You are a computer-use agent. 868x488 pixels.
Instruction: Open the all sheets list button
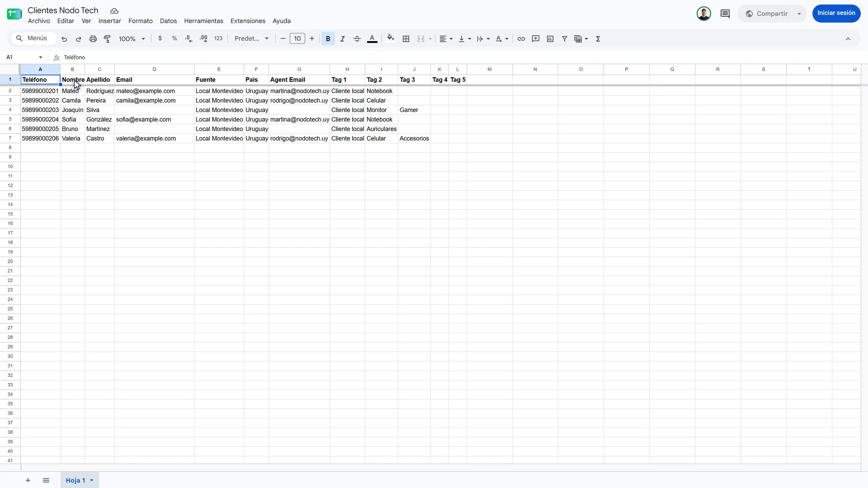[46, 480]
